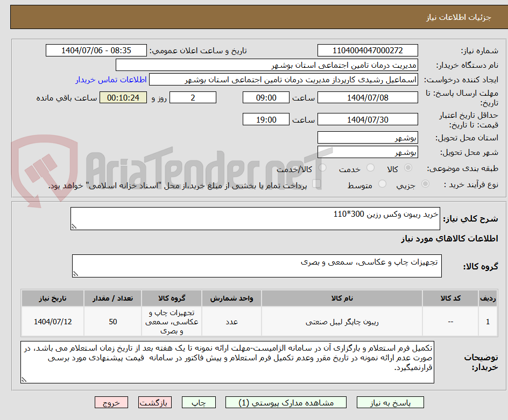Click the خروج exit button
The height and width of the screenshot is (420, 508).
(x=111, y=402)
